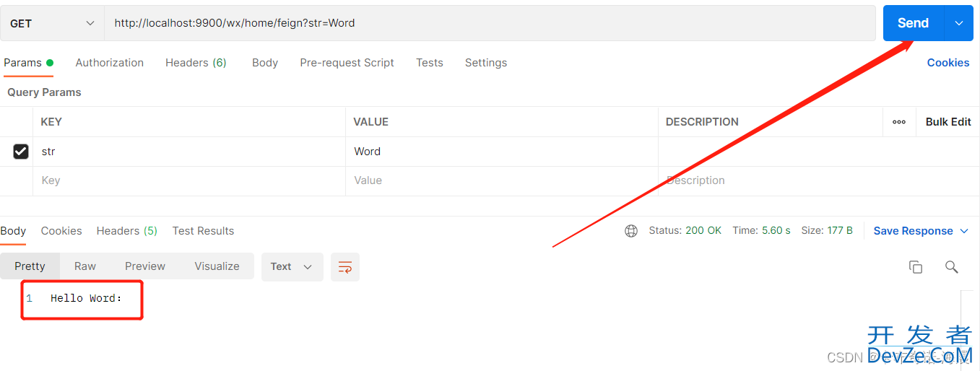Select the Raw view
The height and width of the screenshot is (371, 980).
pos(85,266)
